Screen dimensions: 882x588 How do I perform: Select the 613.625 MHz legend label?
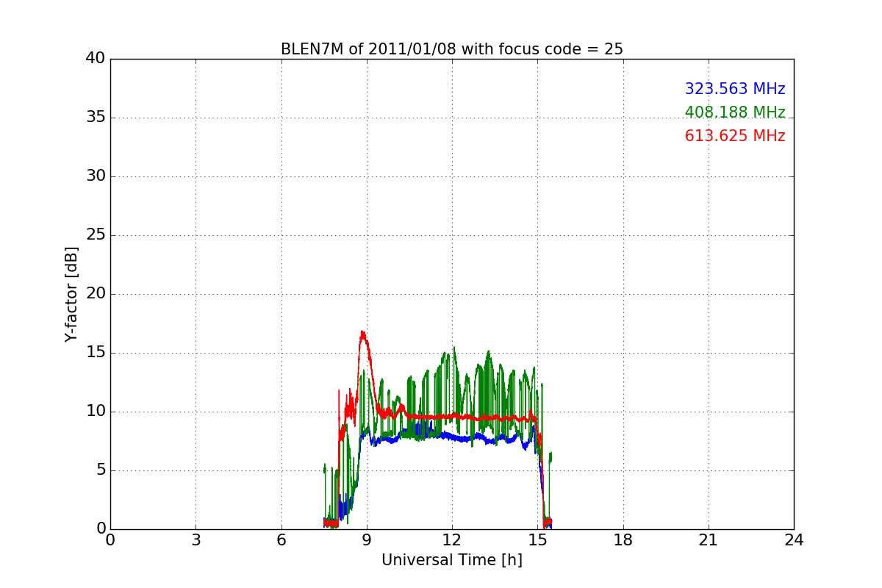tap(735, 136)
